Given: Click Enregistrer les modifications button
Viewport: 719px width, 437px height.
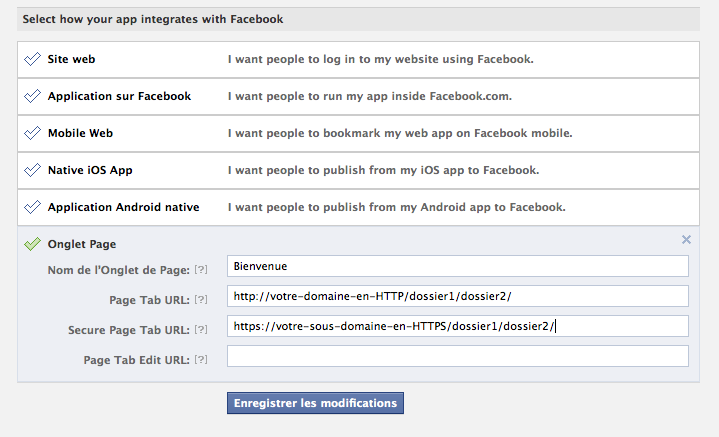Looking at the screenshot, I should pos(315,403).
